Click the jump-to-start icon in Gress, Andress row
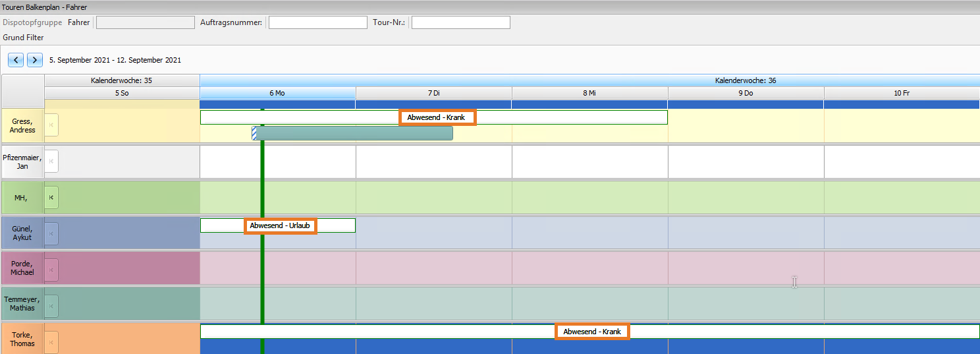 tap(51, 125)
